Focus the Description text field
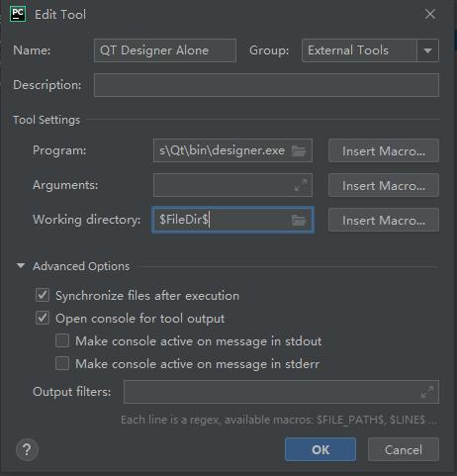Screen dimensions: 457x476 point(266,85)
